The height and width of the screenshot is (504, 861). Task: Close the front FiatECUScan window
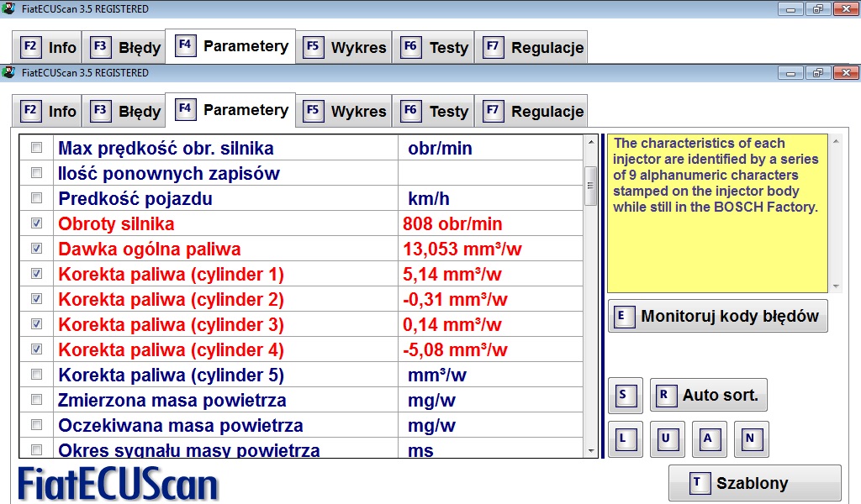tap(846, 72)
